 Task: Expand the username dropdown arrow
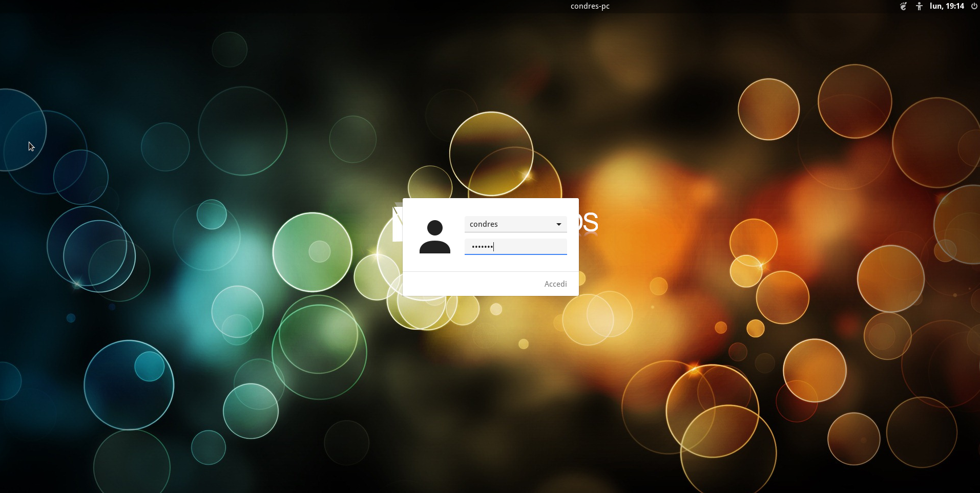point(558,224)
